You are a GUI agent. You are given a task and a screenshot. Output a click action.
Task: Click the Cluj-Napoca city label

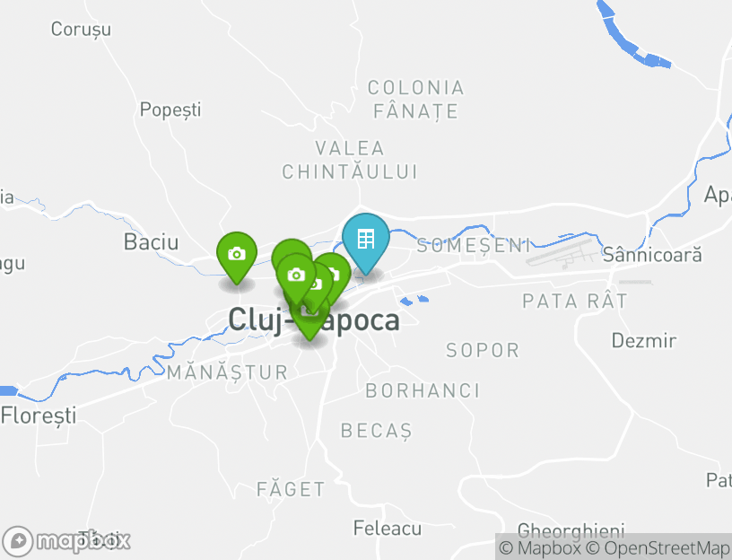point(314,320)
